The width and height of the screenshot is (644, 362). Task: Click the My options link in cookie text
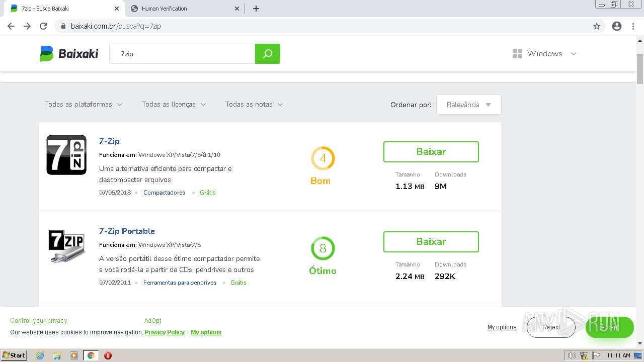pyautogui.click(x=206, y=332)
